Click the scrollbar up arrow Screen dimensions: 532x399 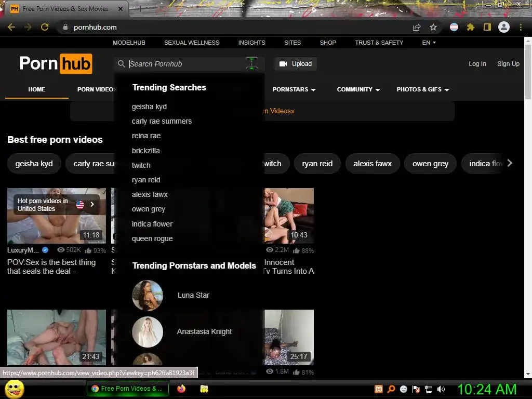coord(528,41)
